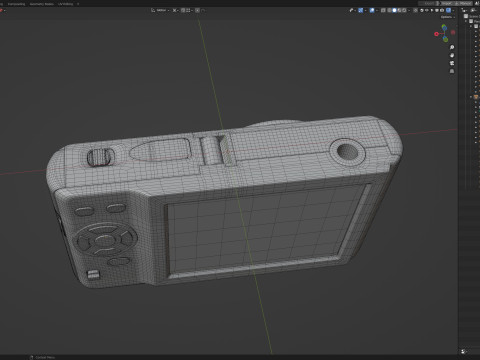The width and height of the screenshot is (480, 360).
Task: Expand the orange object row in outliner
Action: pyautogui.click(x=471, y=97)
